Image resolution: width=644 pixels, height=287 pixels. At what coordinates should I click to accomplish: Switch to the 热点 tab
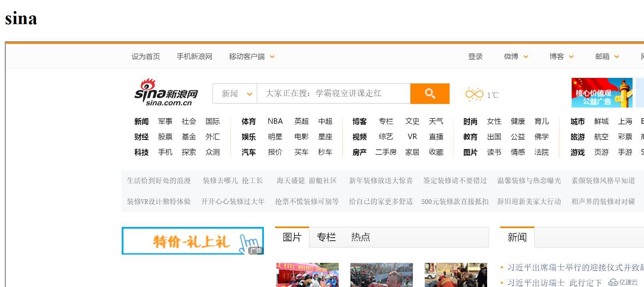[361, 237]
